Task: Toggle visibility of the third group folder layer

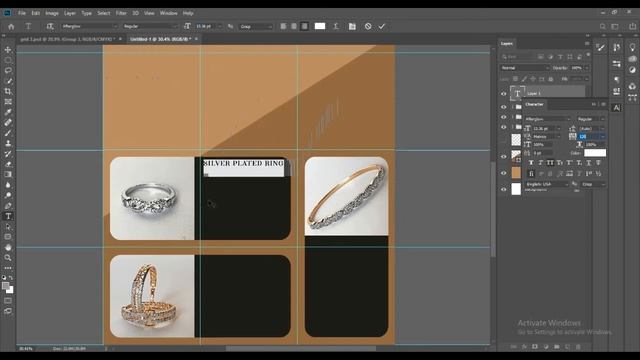Action: click(504, 127)
